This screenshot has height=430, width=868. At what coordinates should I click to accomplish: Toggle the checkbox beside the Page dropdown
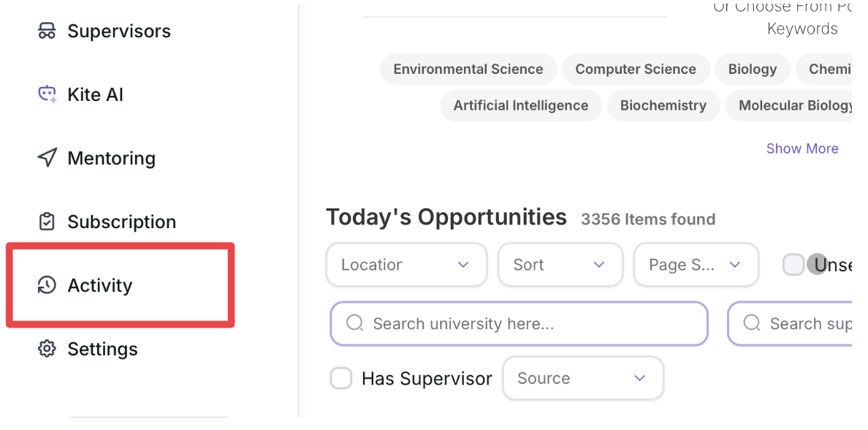(x=793, y=265)
